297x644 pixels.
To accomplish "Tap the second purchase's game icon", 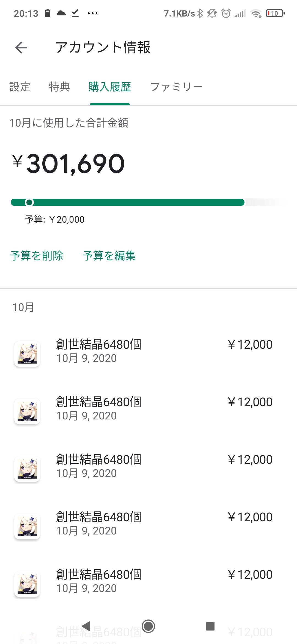I will [27, 411].
